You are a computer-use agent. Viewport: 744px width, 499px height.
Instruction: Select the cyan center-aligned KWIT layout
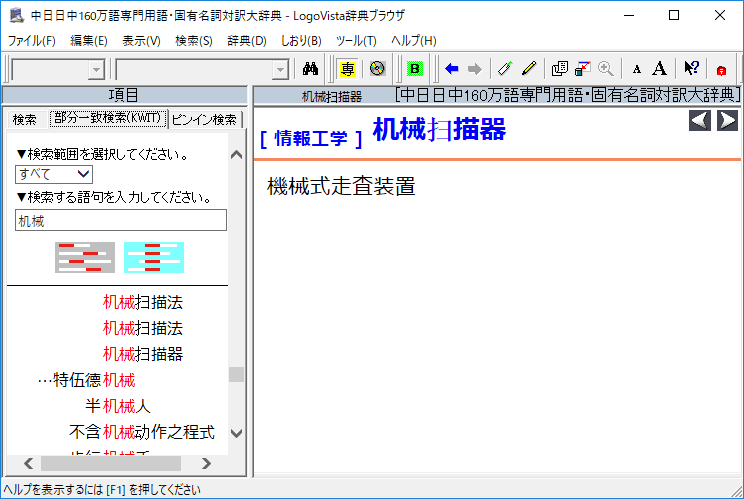point(154,258)
